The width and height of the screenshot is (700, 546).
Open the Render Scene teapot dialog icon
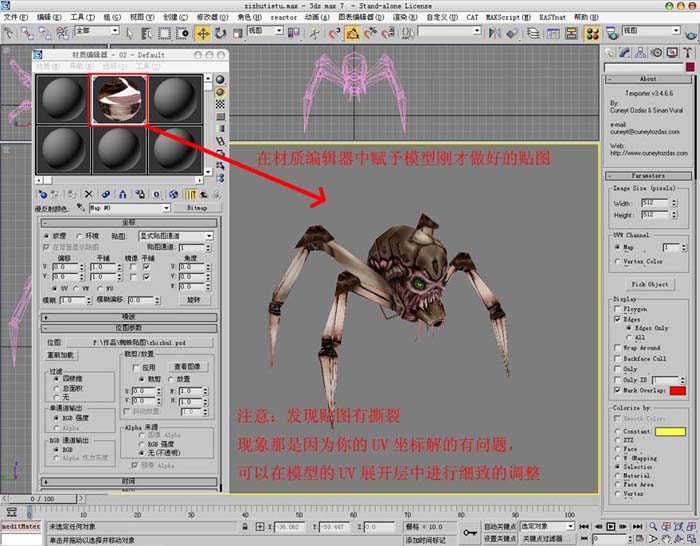pos(612,33)
